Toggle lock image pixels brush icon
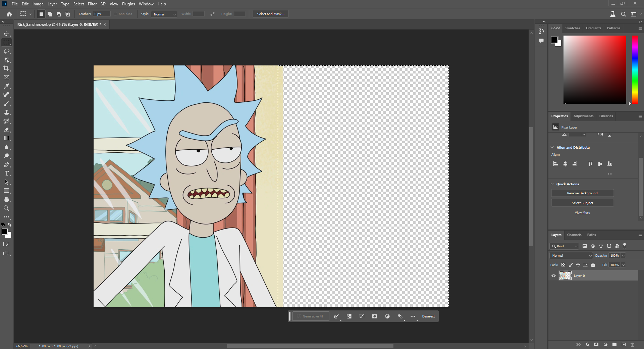This screenshot has width=644, height=349. (571, 265)
